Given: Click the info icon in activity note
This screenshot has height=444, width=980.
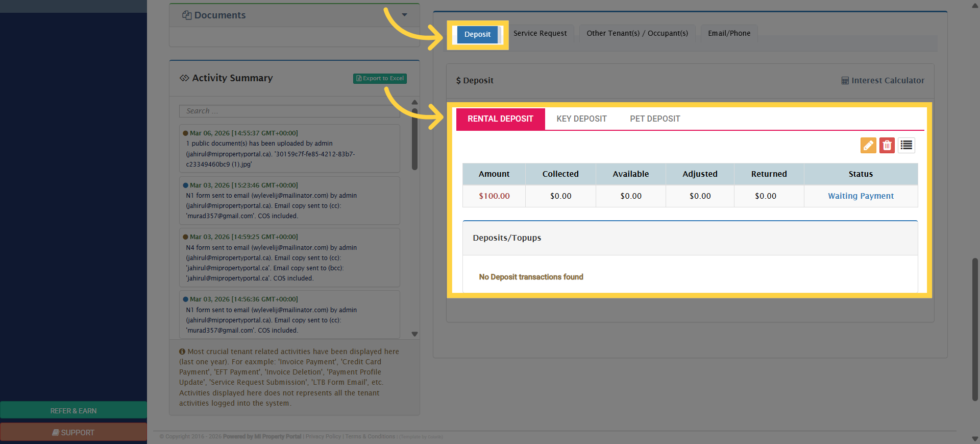Looking at the screenshot, I should pos(182,352).
